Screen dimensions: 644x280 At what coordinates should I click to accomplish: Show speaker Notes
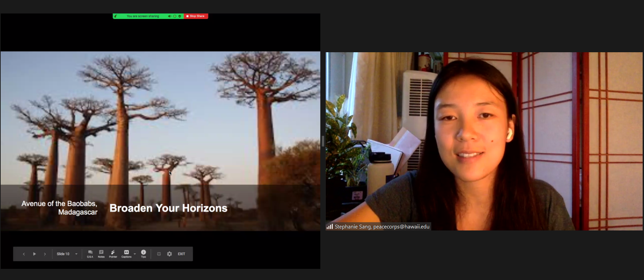point(101,254)
